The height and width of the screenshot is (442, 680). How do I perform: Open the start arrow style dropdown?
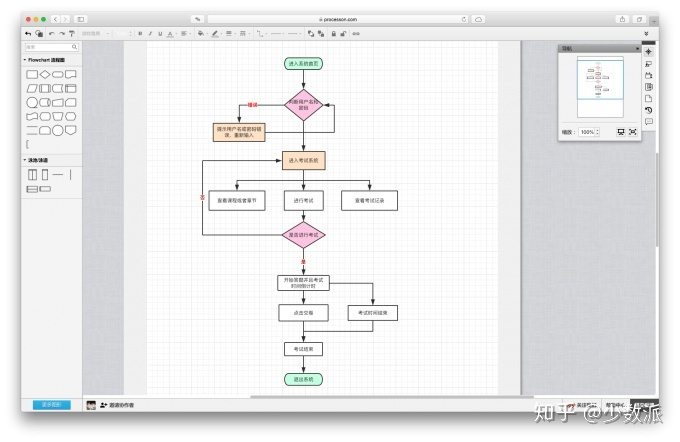[x=278, y=33]
